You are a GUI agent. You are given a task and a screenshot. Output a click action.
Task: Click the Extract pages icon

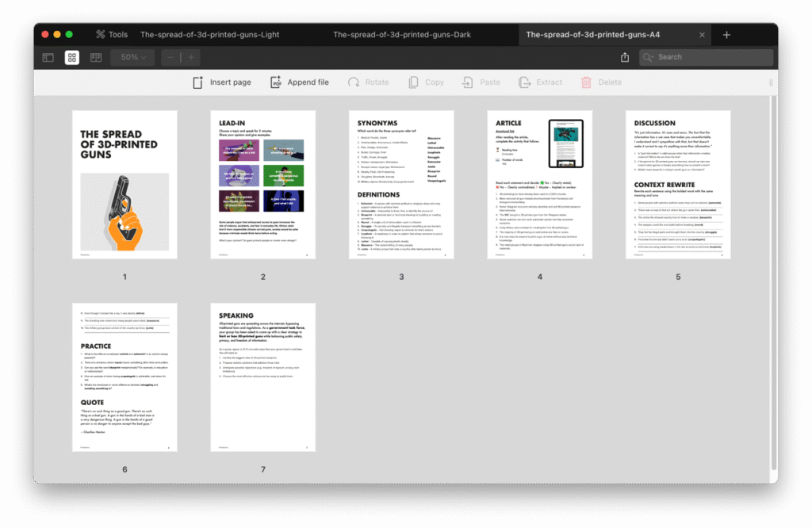coord(524,82)
